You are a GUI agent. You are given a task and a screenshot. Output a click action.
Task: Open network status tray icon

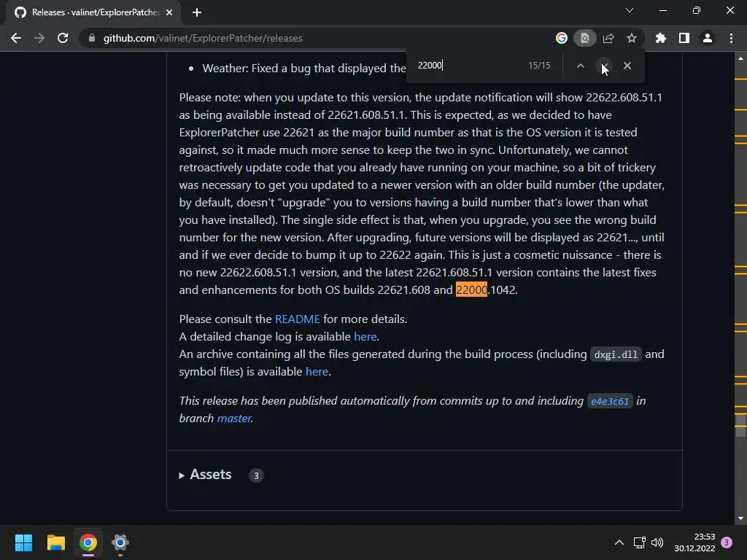[639, 542]
